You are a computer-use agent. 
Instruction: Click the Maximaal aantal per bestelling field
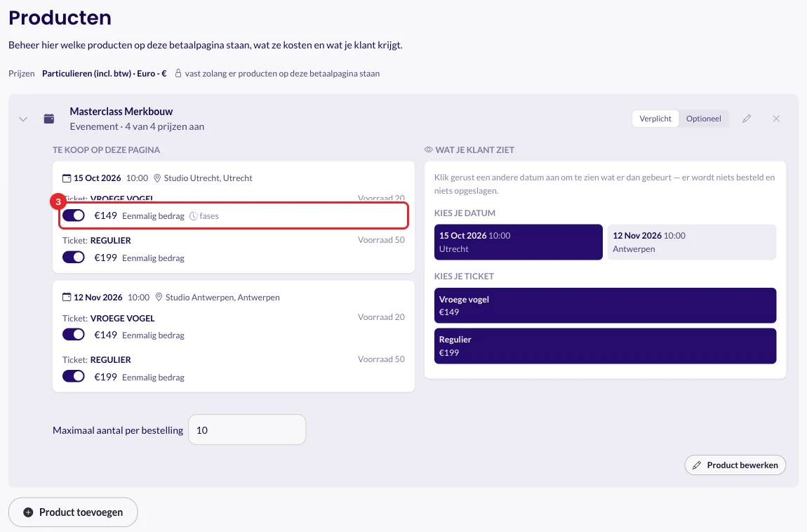(247, 430)
